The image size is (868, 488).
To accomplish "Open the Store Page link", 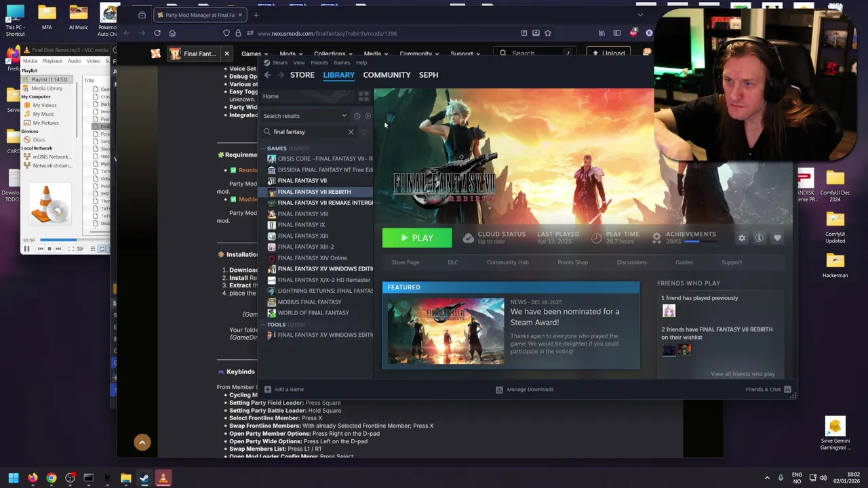I will point(405,262).
